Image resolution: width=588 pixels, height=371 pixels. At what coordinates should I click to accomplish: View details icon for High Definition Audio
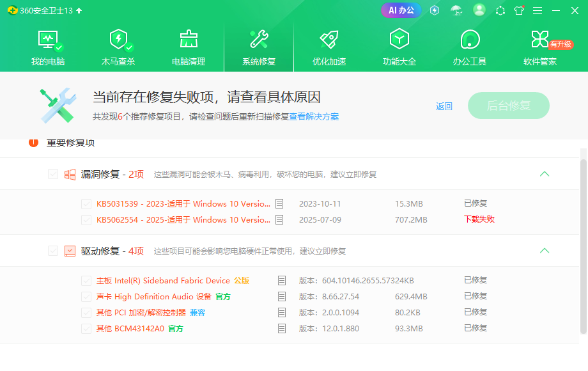coord(282,297)
